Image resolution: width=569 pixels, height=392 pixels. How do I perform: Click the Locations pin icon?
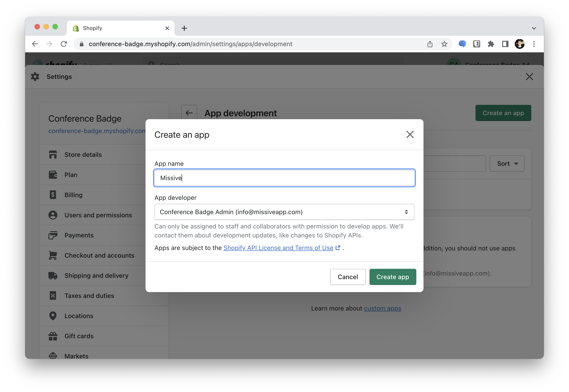(53, 316)
